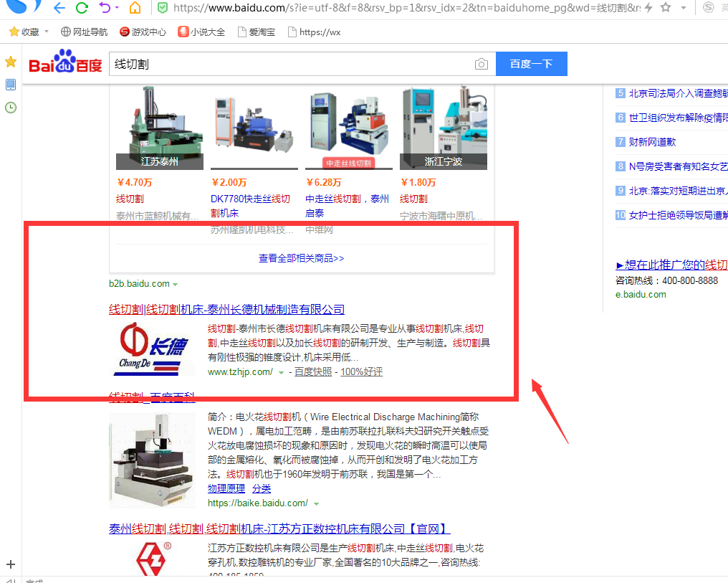Expand the 收藏 dropdown arrow

point(46,32)
